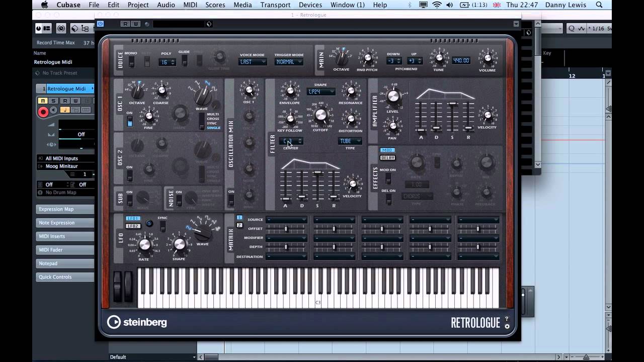Toggle the Mod On effects switch

click(388, 178)
